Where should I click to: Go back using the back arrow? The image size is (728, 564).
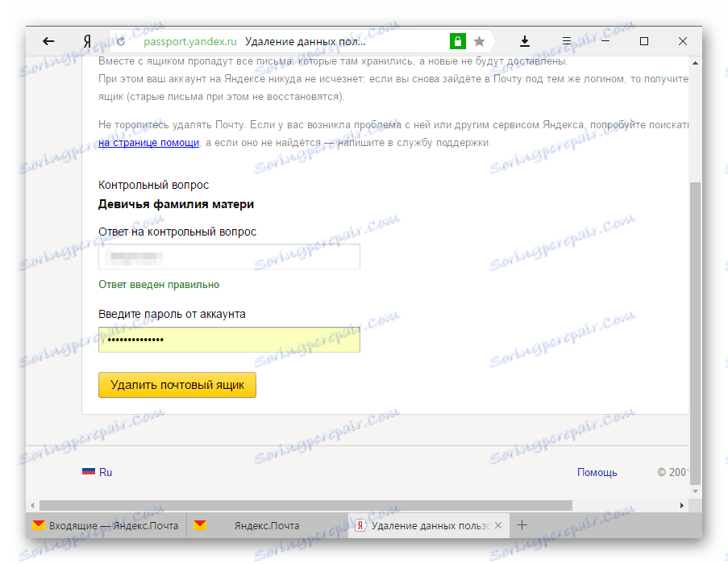click(48, 41)
